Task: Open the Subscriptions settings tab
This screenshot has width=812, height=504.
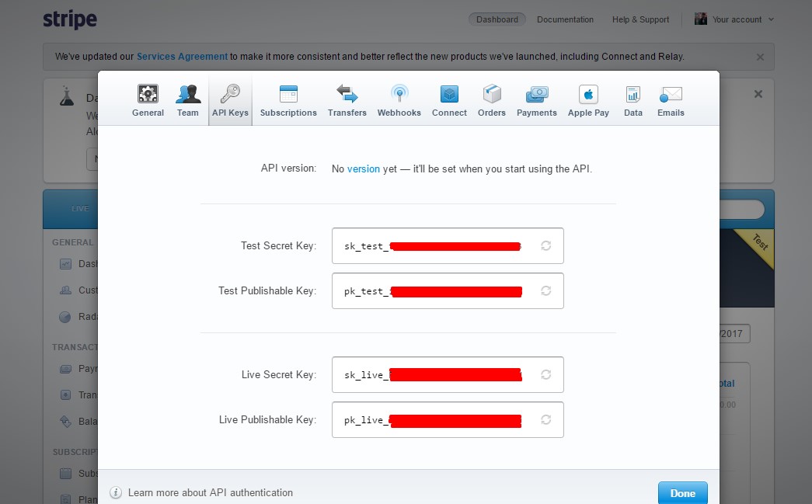Action: click(288, 101)
